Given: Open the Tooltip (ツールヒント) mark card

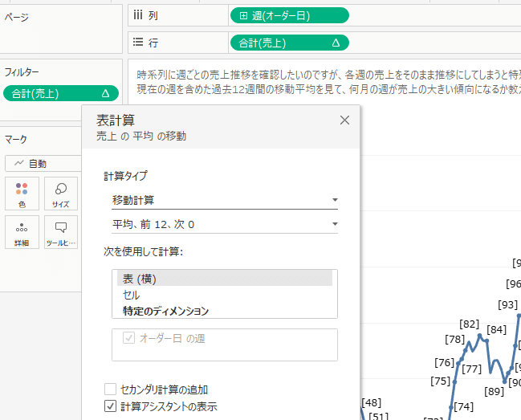Looking at the screenshot, I should click(61, 232).
